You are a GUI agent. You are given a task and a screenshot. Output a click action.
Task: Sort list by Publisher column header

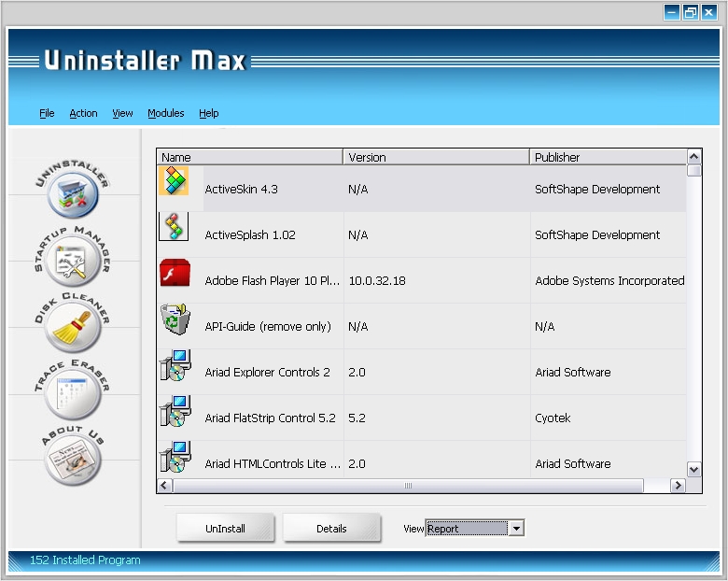click(608, 157)
